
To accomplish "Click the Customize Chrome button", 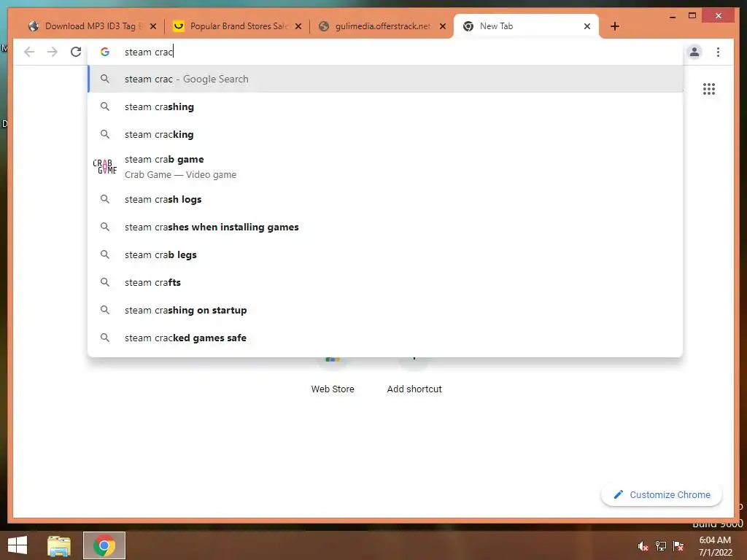I will coord(662,495).
